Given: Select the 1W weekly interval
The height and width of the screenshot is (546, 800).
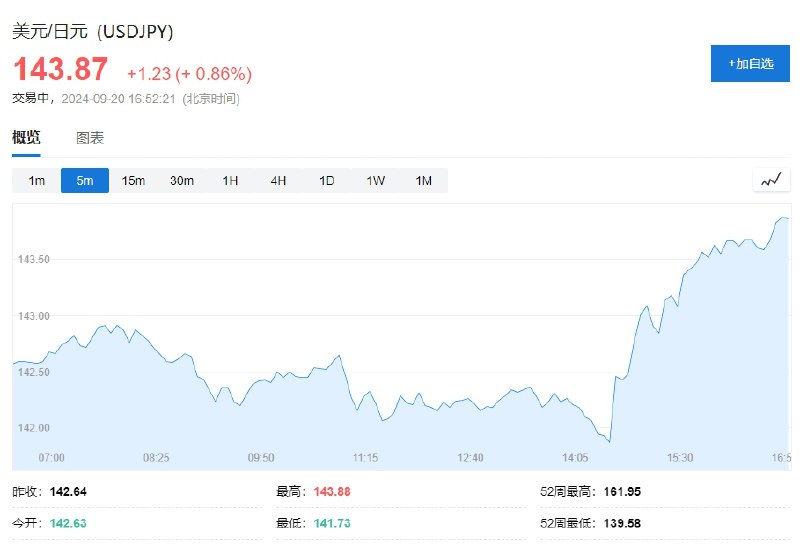Looking at the screenshot, I should [x=375, y=181].
